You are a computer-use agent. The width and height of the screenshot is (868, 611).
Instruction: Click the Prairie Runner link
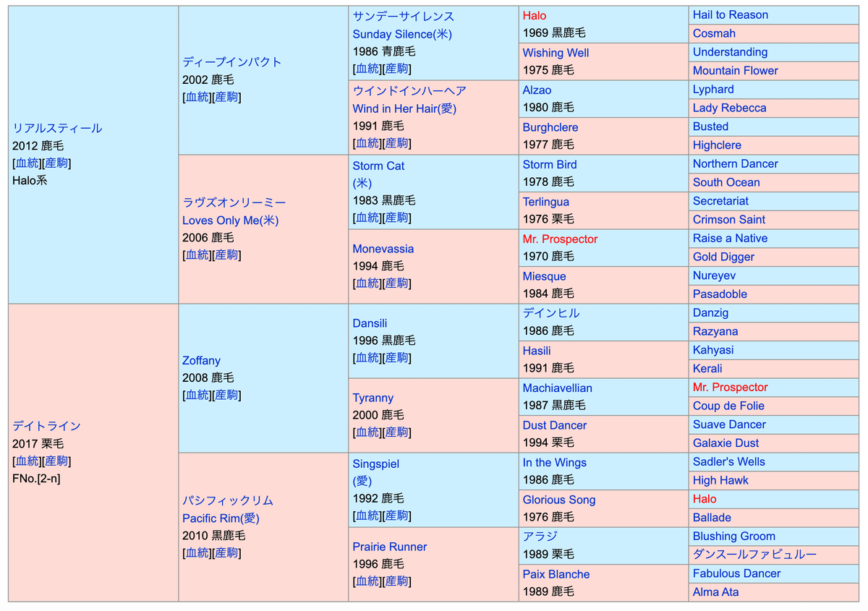pos(389,547)
